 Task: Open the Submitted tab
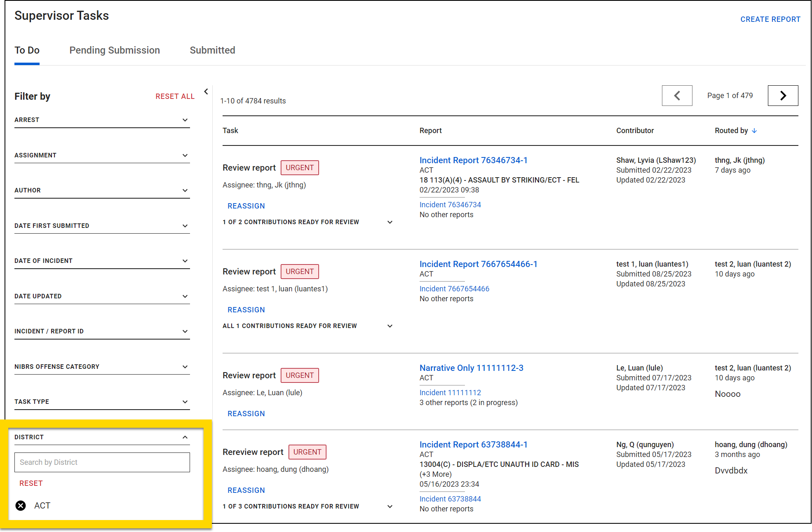click(x=212, y=50)
